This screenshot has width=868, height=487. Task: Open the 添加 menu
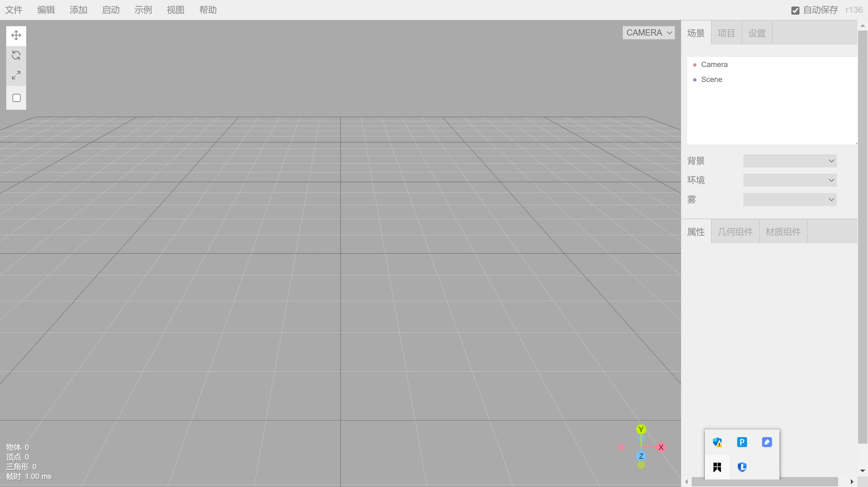pyautogui.click(x=78, y=10)
